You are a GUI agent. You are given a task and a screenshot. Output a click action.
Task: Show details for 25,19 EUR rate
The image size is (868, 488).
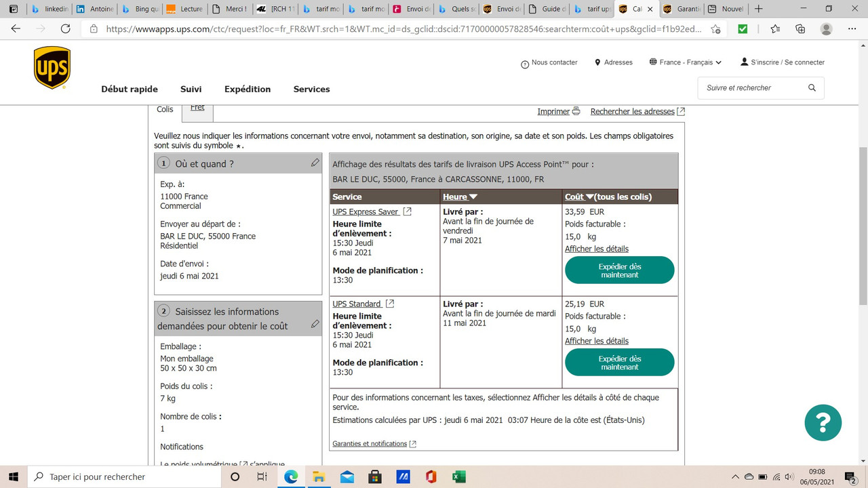coord(597,341)
